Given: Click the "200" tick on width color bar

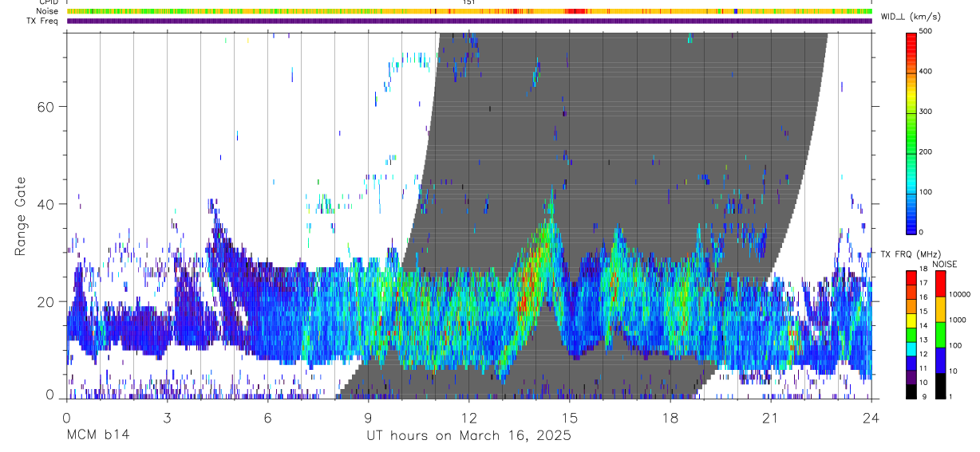Looking at the screenshot, I should click(927, 151).
